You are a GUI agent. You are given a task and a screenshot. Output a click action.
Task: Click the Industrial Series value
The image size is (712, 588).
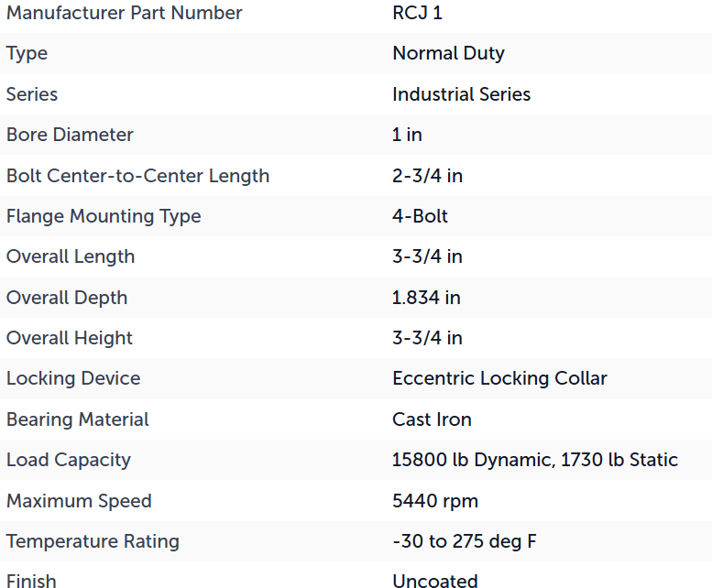461,94
